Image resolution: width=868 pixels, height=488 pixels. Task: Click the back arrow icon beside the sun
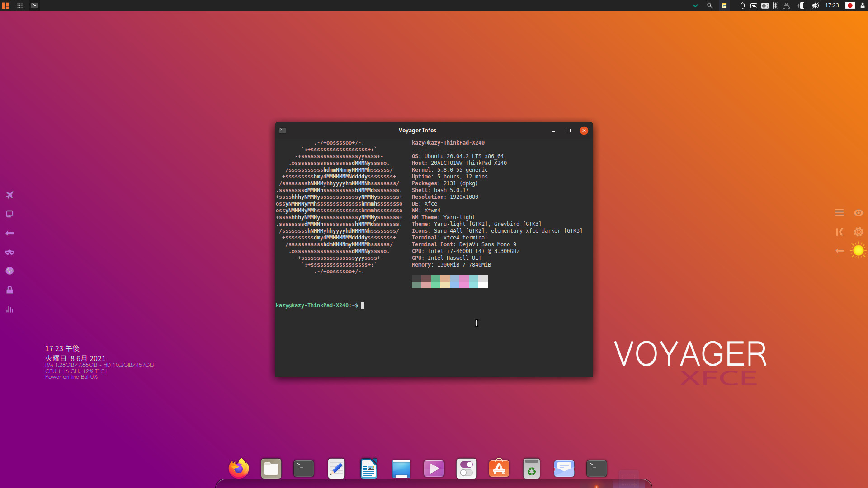pyautogui.click(x=840, y=251)
